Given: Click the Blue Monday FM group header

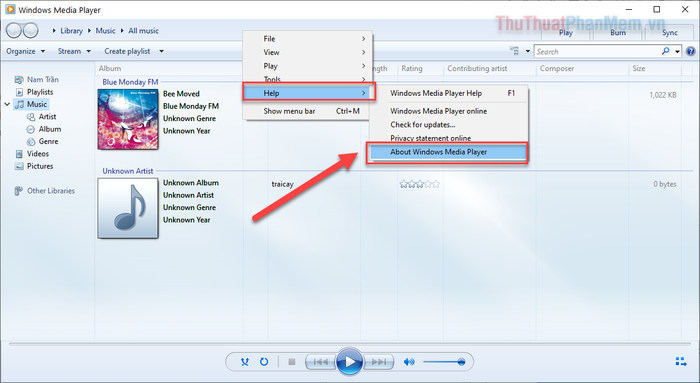Looking at the screenshot, I should (130, 82).
